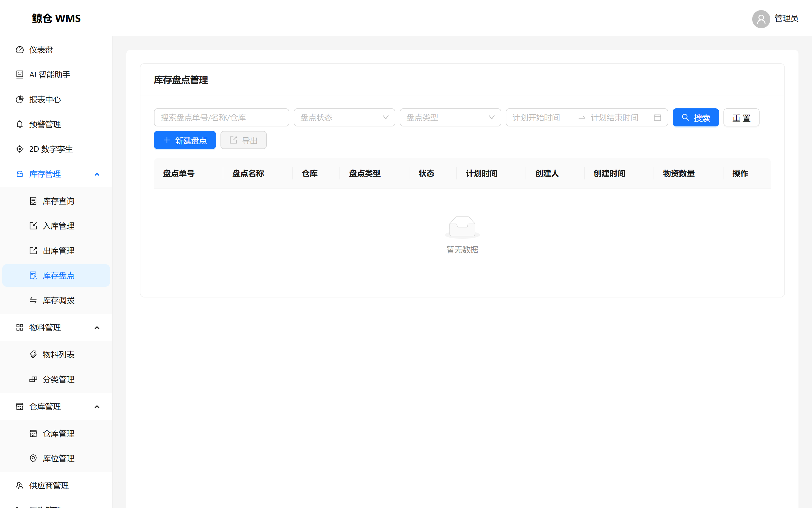812x508 pixels.
Task: Click the plus icon on 新建盘点
Action: [x=167, y=140]
